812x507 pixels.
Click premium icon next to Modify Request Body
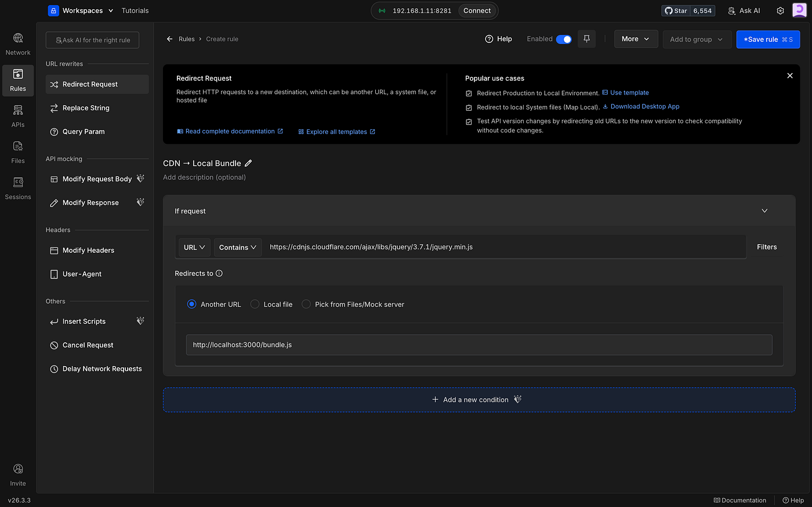tap(140, 179)
